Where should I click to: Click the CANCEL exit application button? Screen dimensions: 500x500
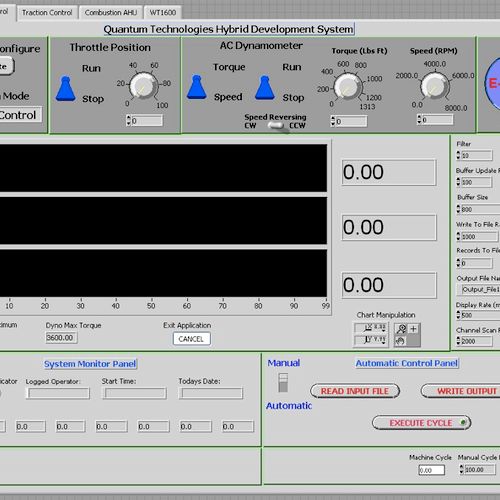point(191,339)
